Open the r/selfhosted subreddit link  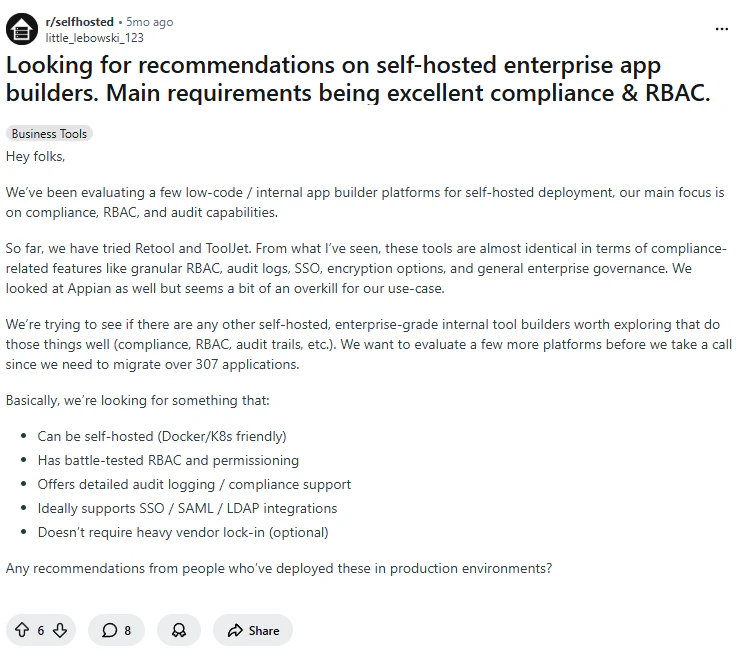point(80,22)
